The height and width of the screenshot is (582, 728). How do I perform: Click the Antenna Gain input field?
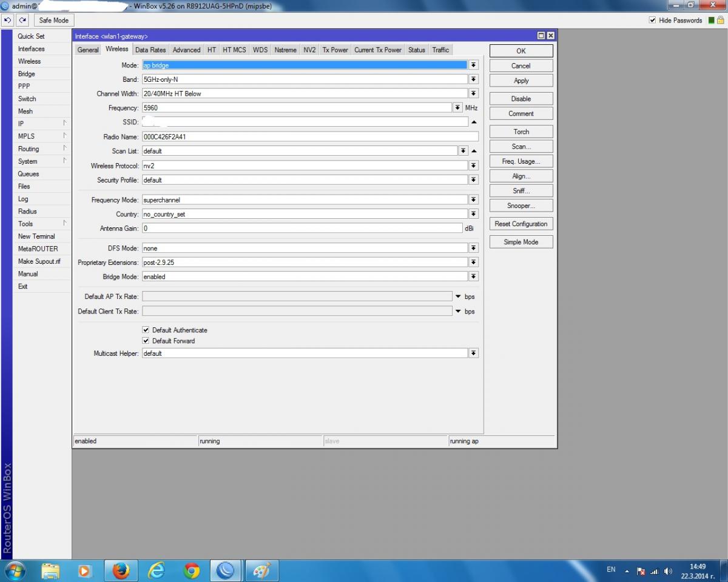click(x=302, y=229)
